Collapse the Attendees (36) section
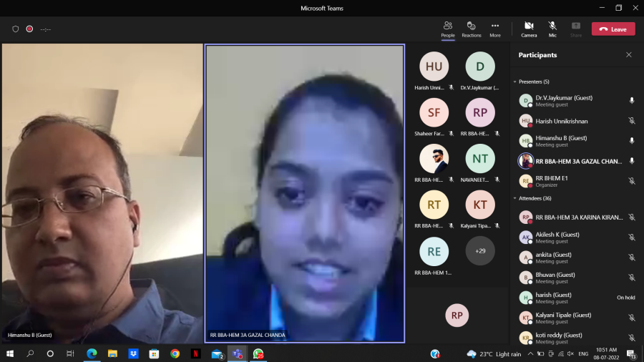644x362 pixels. (515, 198)
